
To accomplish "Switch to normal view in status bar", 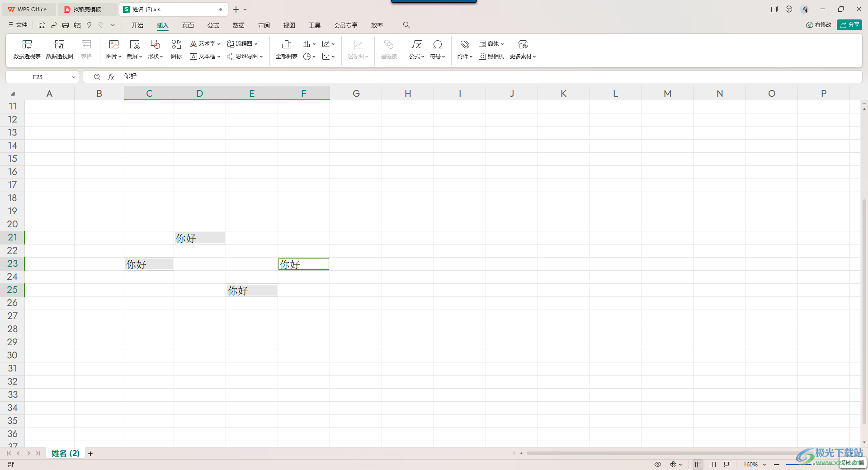I will point(698,464).
